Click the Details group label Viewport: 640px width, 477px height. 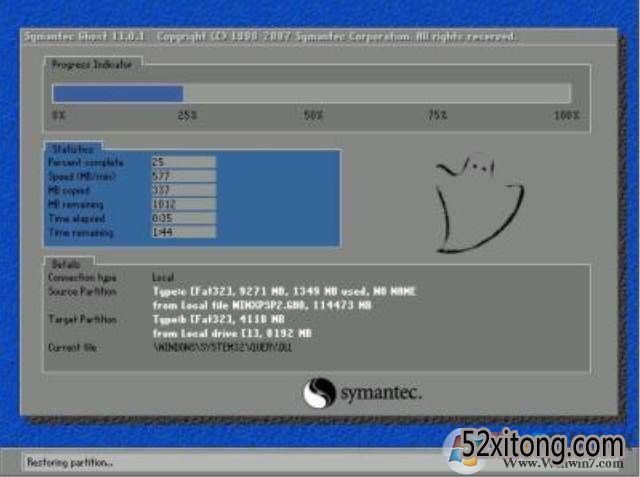pyautogui.click(x=66, y=264)
